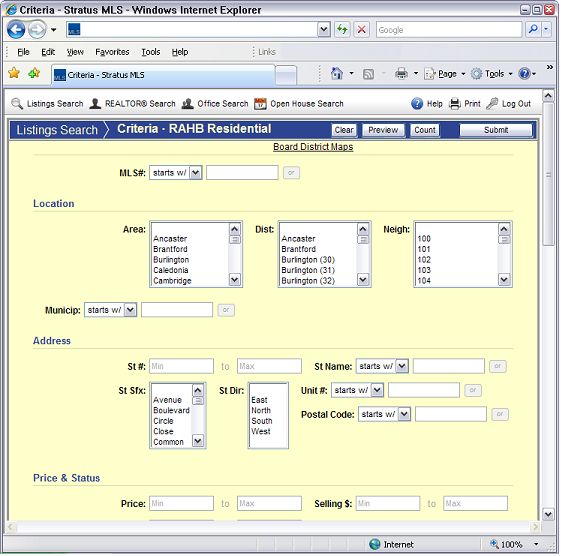Image resolution: width=561 pixels, height=556 pixels.
Task: Click the blue Help question mark in command bar
Action: coord(524,74)
